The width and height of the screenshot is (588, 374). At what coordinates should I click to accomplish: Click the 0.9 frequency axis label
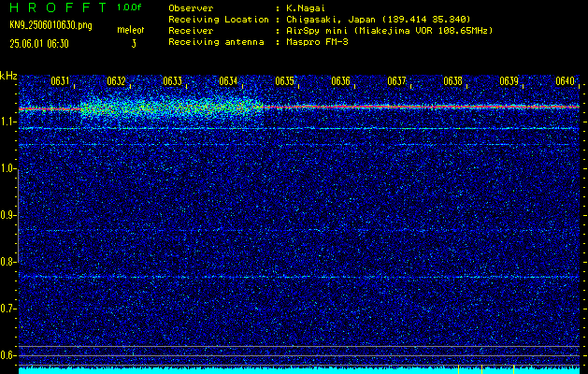(7, 215)
